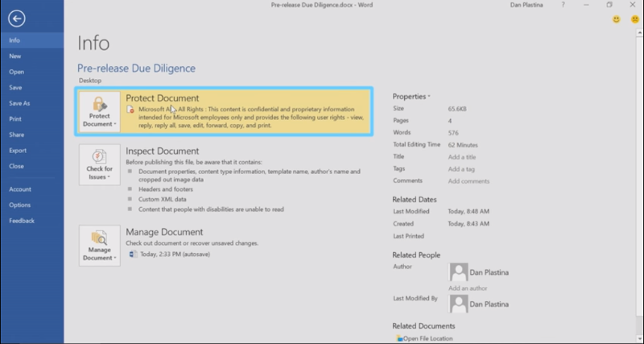644x344 pixels.
Task: Click the frowning smiley feedback icon
Action: (635, 19)
